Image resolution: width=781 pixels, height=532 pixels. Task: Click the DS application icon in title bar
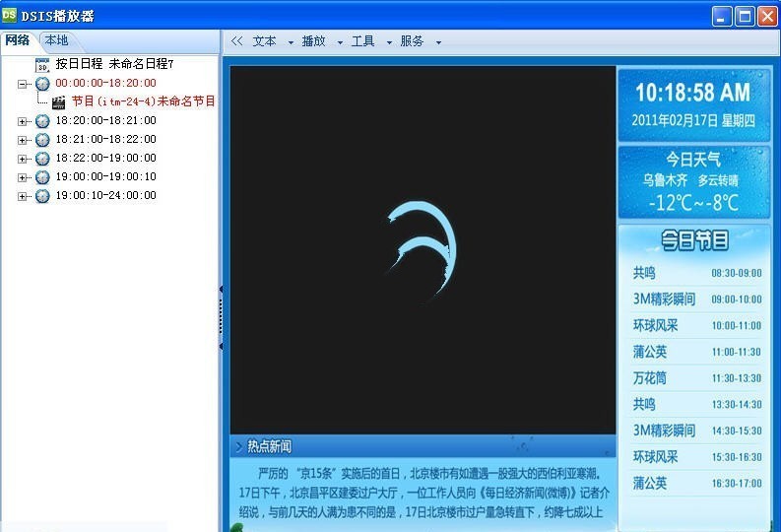point(10,15)
